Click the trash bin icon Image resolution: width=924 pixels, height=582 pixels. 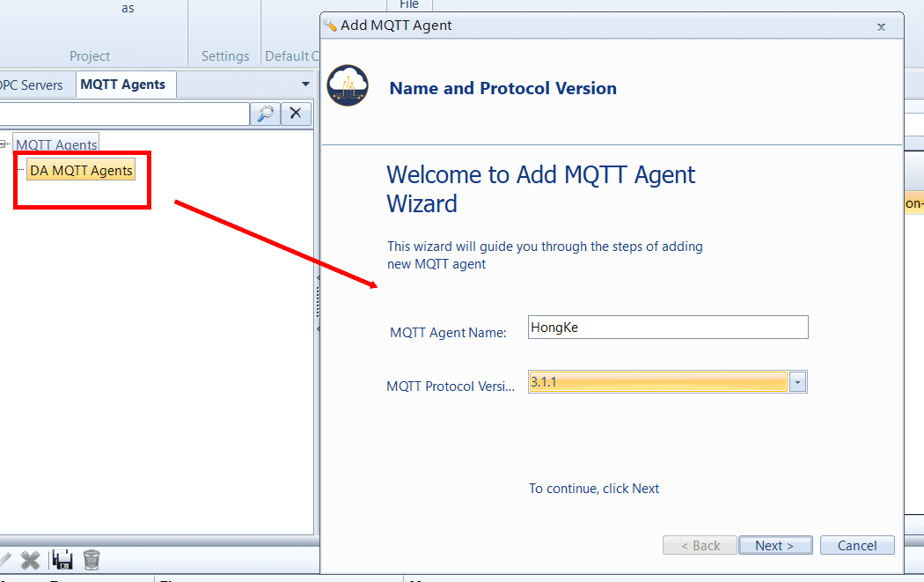(91, 559)
